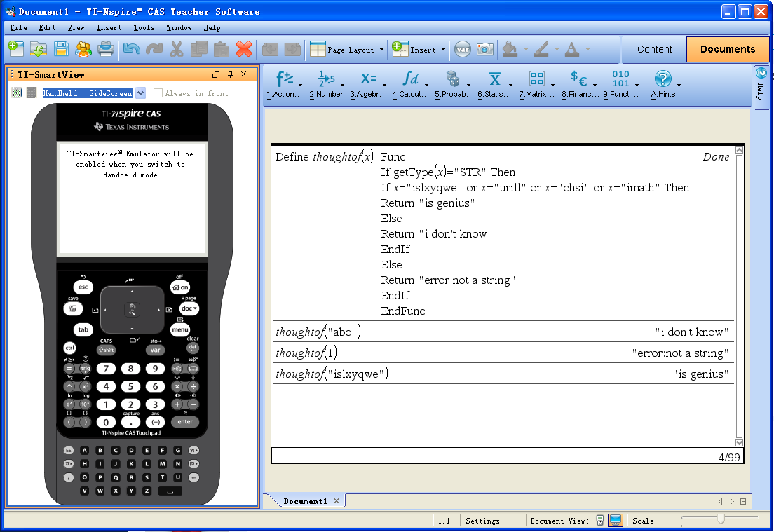This screenshot has height=532, width=774.
Task: Open the Help menu
Action: coord(212,27)
